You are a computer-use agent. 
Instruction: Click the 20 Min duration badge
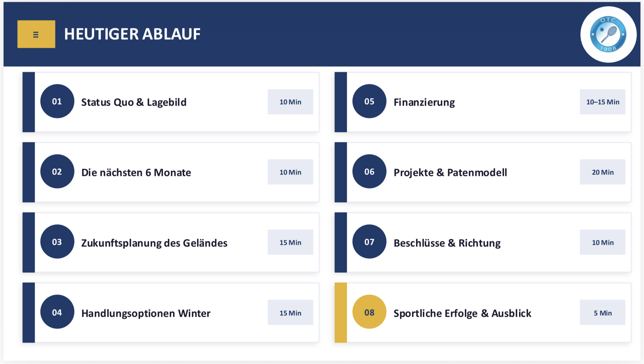(x=602, y=172)
